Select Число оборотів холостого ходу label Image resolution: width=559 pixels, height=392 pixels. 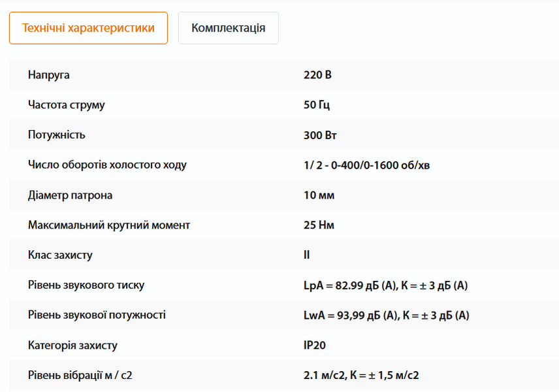[x=107, y=165]
